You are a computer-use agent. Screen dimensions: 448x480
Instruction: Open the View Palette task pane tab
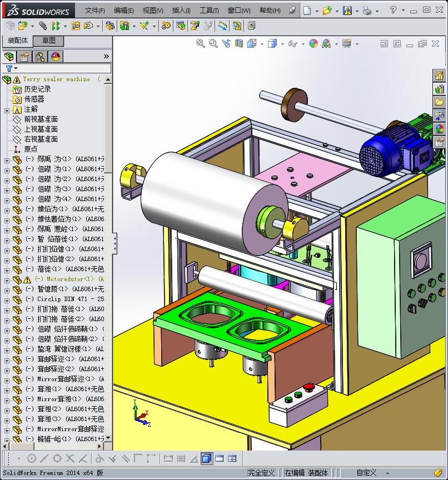coord(440,116)
